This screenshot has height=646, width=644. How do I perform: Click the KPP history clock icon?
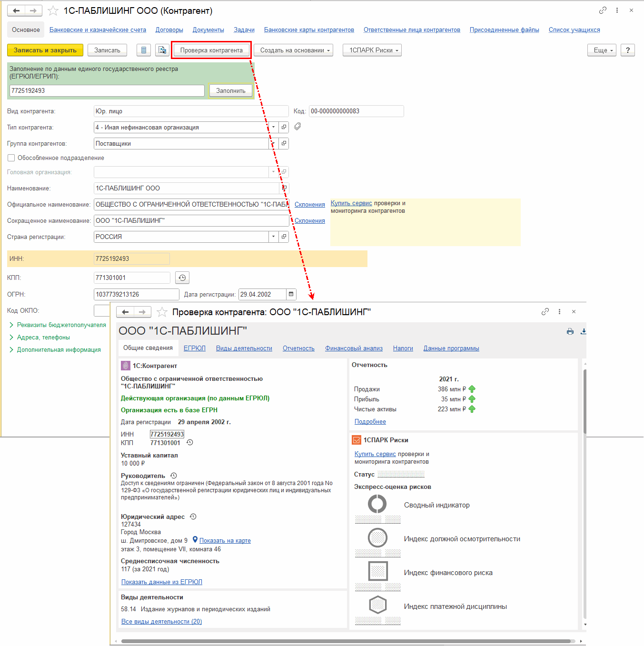click(x=182, y=278)
